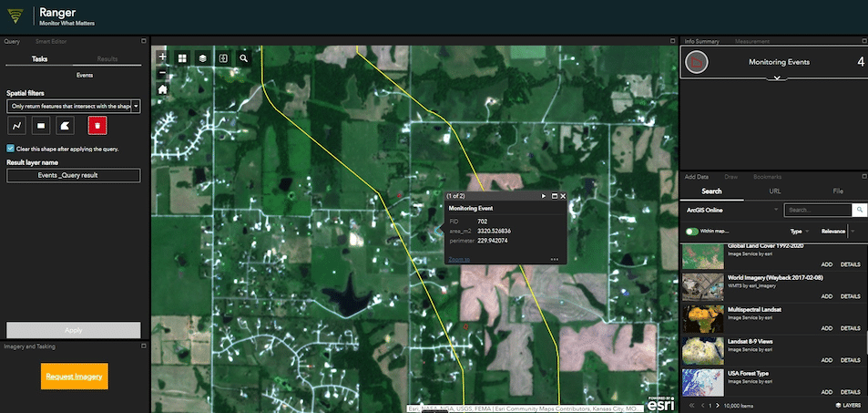Maximize the Query panel
This screenshot has width=868, height=413.
[143, 41]
